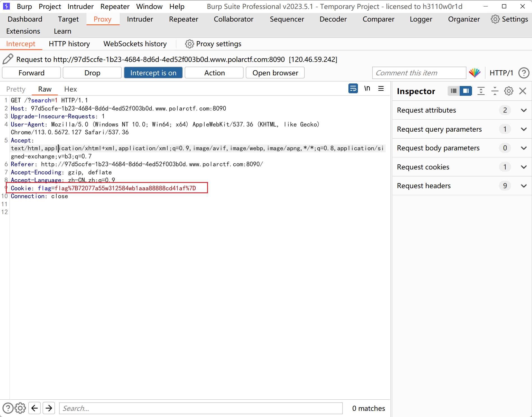Viewport: 532px width, 417px height.
Task: Click the bottom Search field
Action: click(x=201, y=408)
